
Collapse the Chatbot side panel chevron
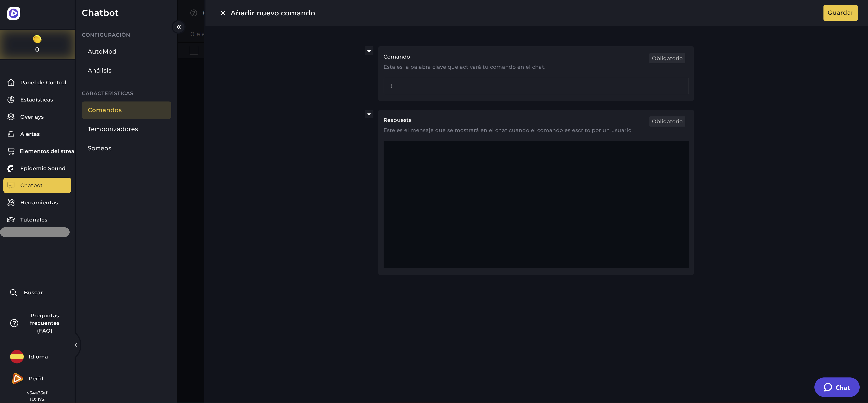[179, 27]
